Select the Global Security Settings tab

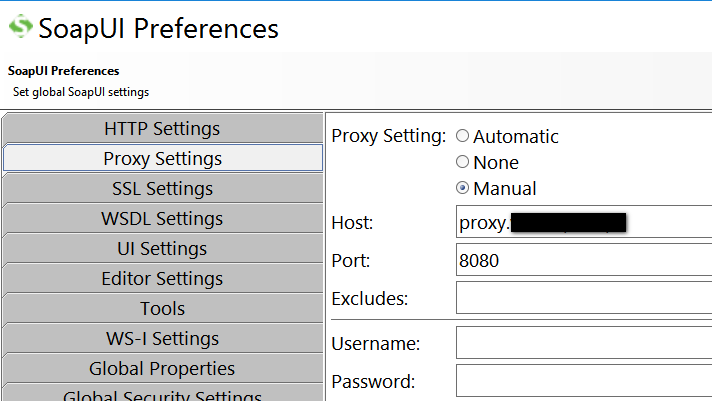point(162,395)
